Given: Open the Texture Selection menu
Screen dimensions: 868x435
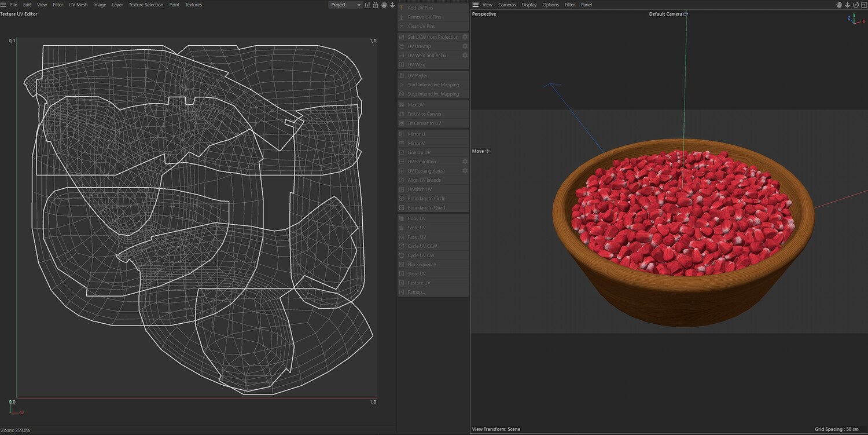Looking at the screenshot, I should click(146, 5).
